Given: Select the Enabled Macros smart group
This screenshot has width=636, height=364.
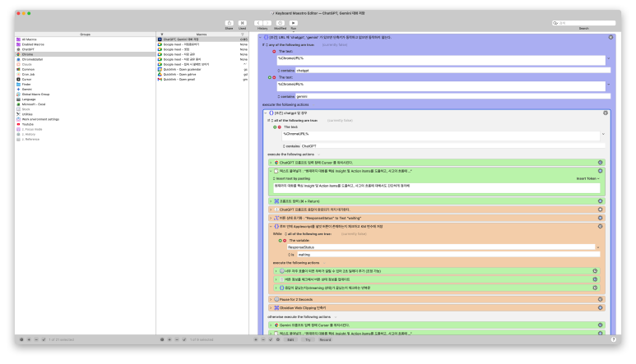Looking at the screenshot, I should [31, 44].
